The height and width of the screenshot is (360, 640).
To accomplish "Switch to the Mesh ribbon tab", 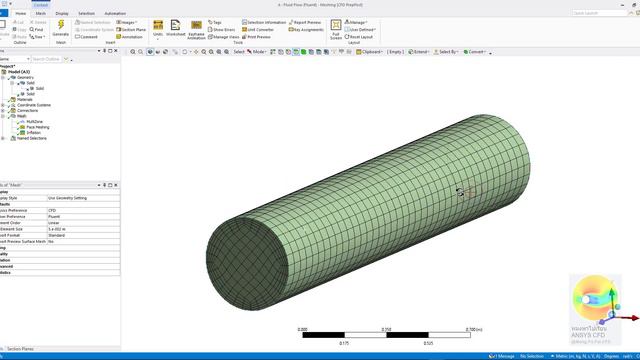I will coord(41,13).
